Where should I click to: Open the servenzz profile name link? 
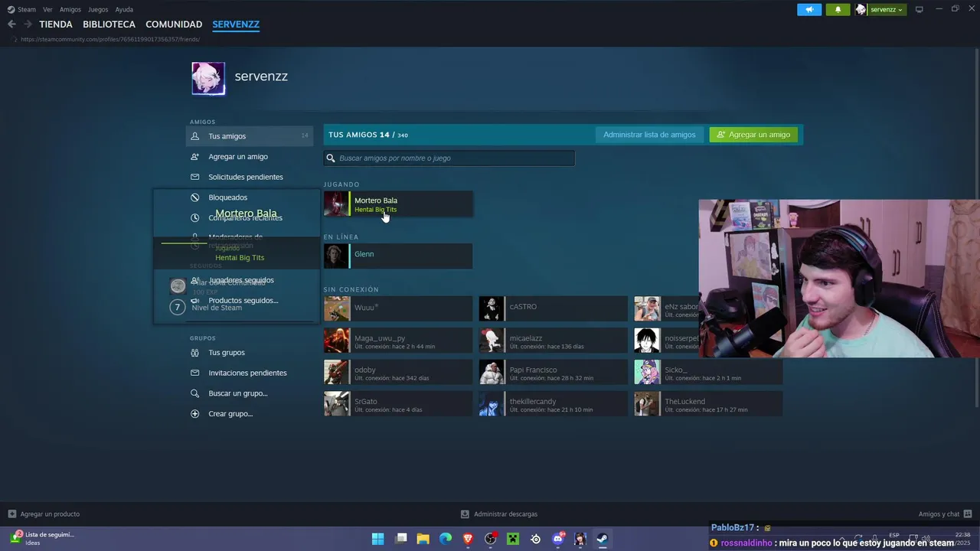pos(261,77)
